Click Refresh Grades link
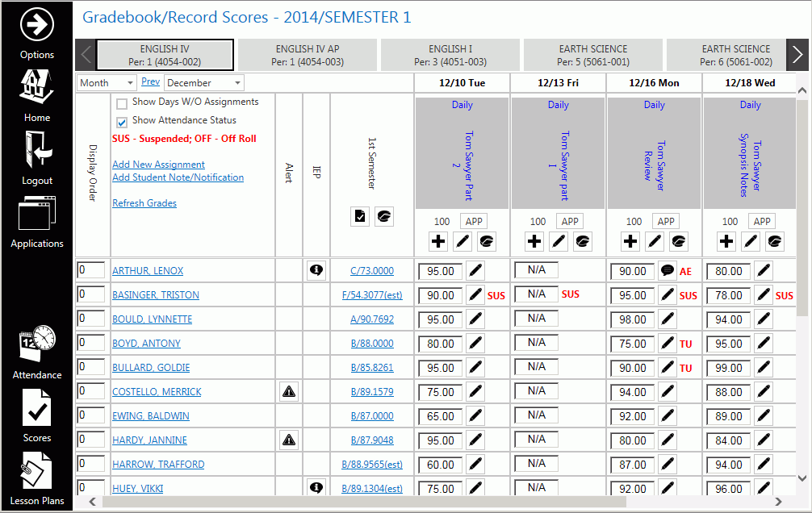 click(x=144, y=203)
